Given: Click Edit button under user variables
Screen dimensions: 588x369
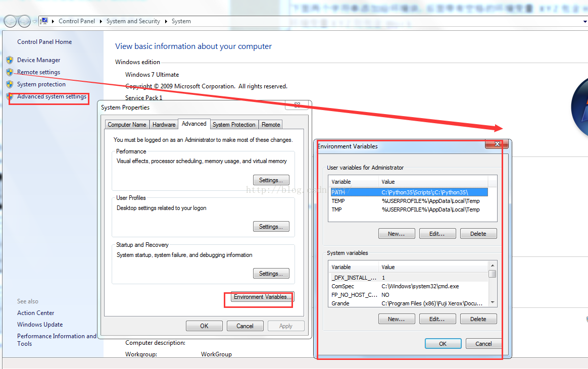Looking at the screenshot, I should pos(437,233).
